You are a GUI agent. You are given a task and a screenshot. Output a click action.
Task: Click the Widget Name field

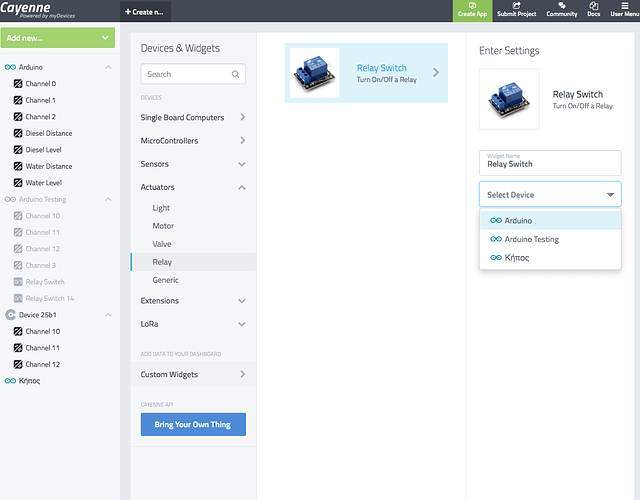[x=550, y=163]
